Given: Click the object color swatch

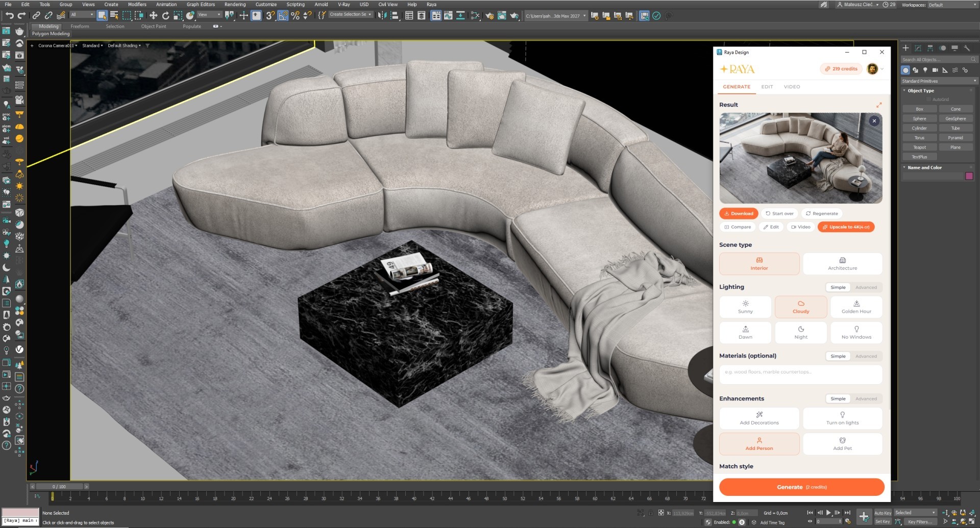Looking at the screenshot, I should point(969,176).
